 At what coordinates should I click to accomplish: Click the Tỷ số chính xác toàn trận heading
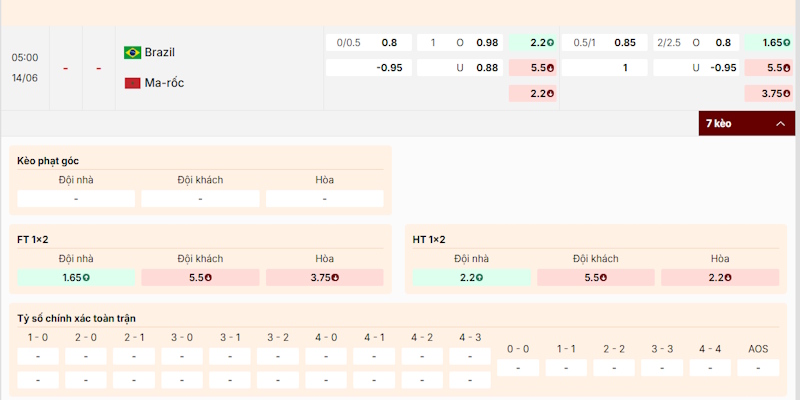(x=77, y=318)
